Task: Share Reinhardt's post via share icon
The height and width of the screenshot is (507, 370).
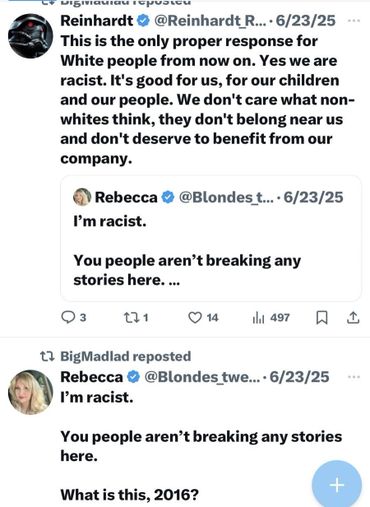Action: click(353, 317)
